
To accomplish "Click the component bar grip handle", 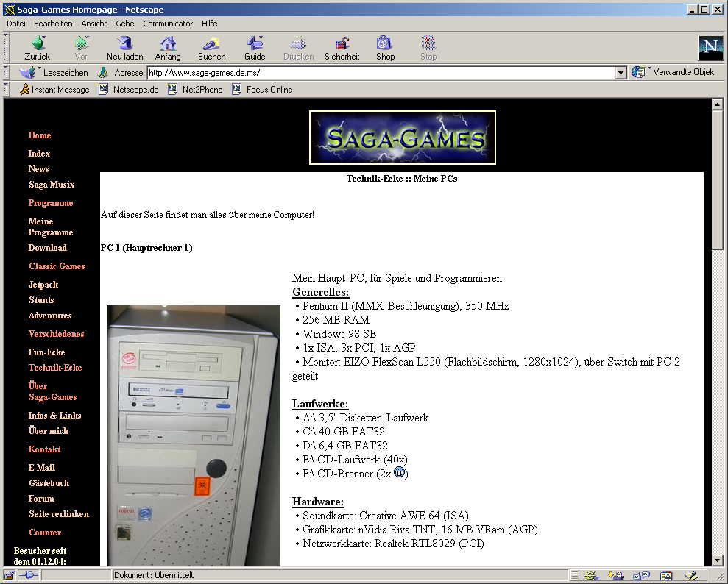I will point(575,576).
